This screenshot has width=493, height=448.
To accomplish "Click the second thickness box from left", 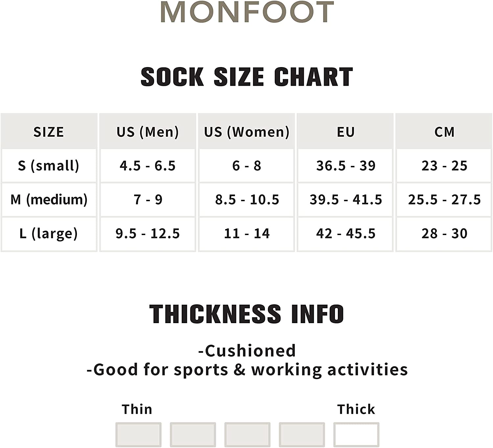I will point(193,434).
